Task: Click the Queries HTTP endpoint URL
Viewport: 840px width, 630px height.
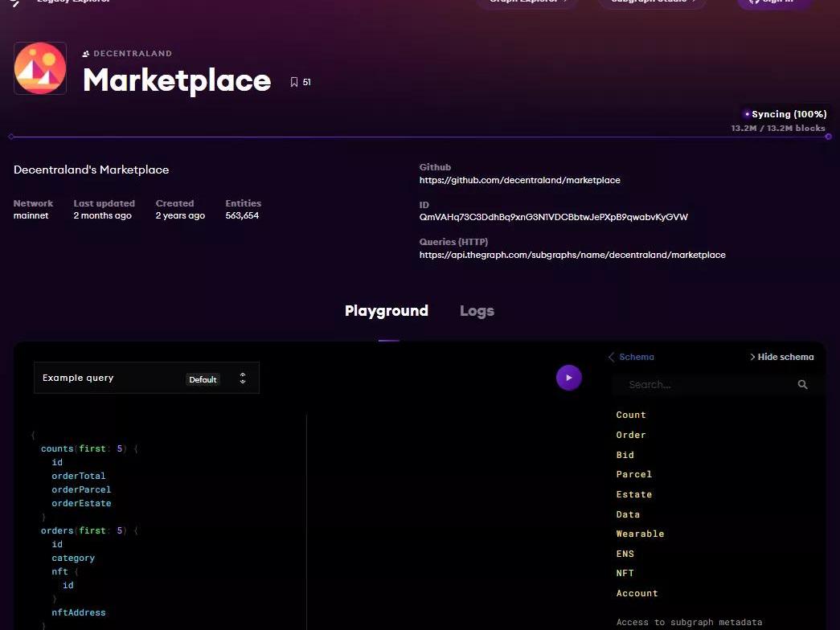Action: (x=572, y=255)
